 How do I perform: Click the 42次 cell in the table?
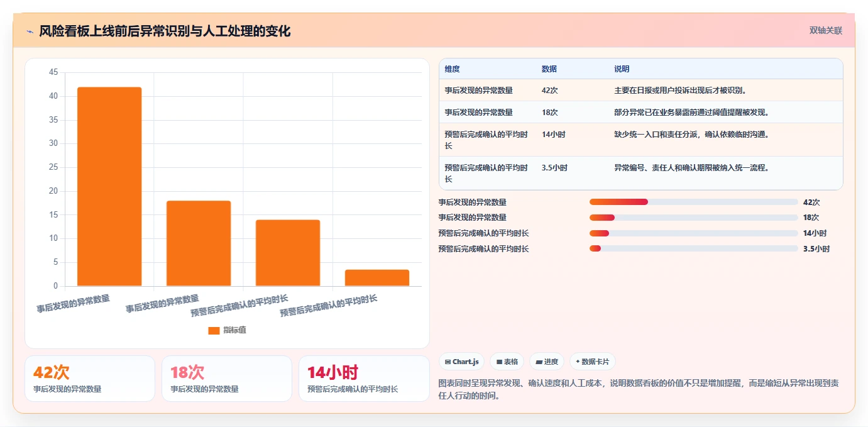549,91
